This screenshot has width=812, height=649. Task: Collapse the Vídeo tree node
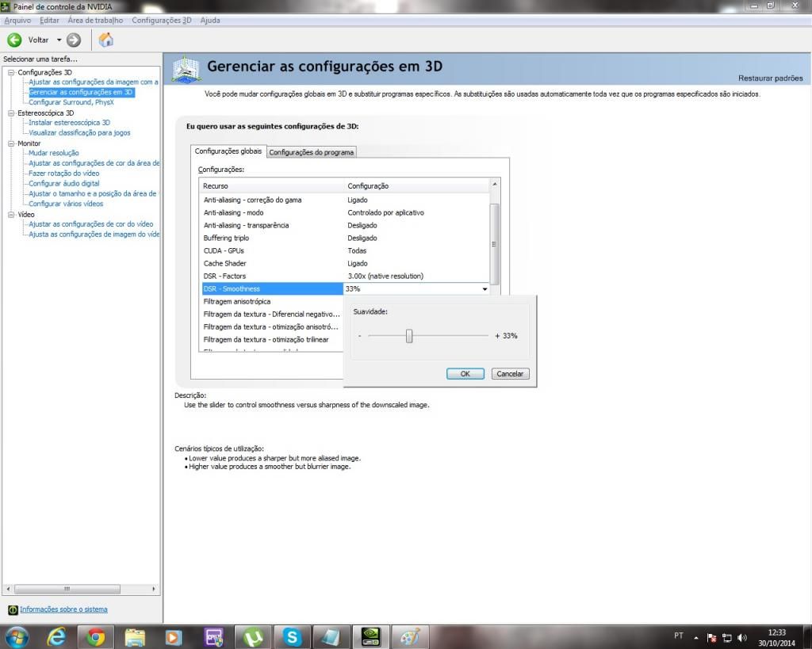11,214
